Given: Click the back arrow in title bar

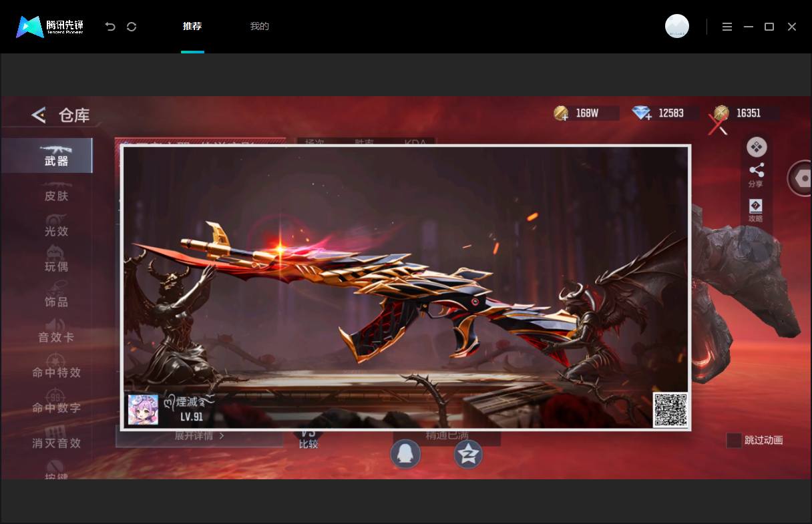Looking at the screenshot, I should (x=110, y=27).
